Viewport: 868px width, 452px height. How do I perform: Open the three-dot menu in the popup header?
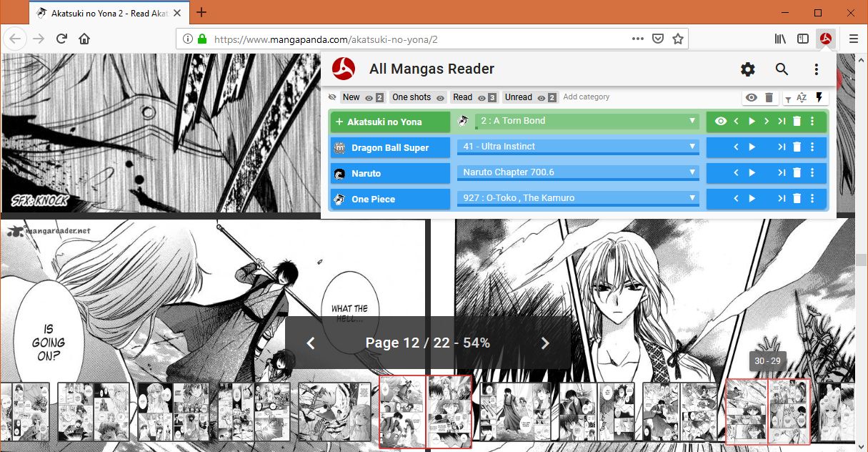[x=816, y=69]
